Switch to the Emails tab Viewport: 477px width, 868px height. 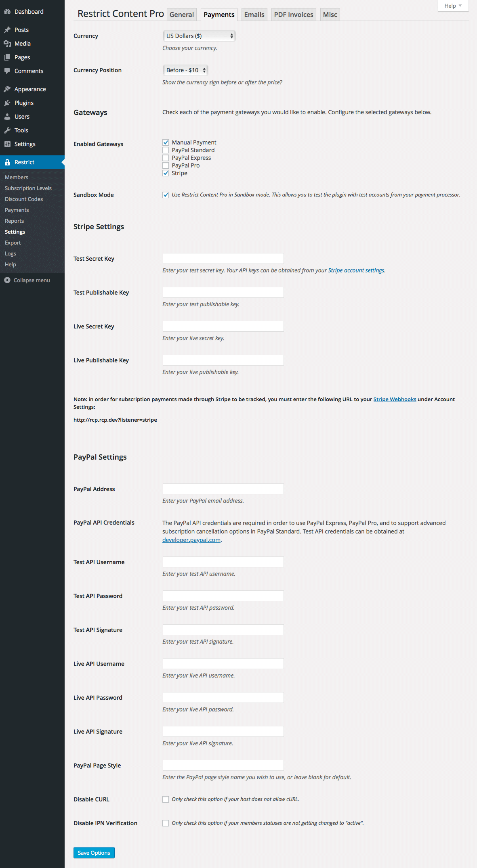[254, 15]
